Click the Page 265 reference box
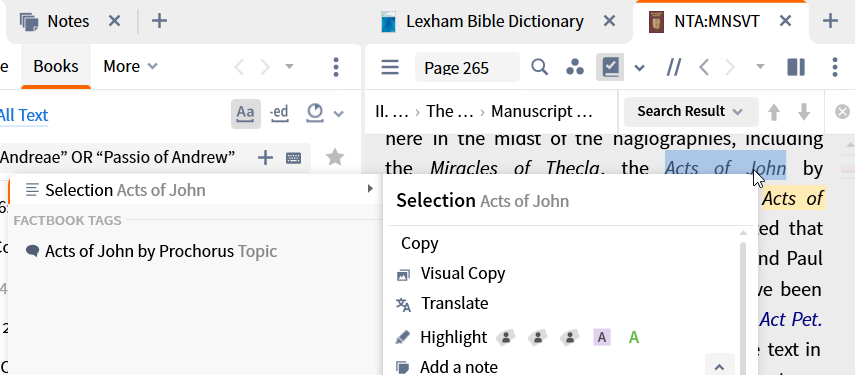Image resolution: width=855 pixels, height=375 pixels. pos(467,68)
